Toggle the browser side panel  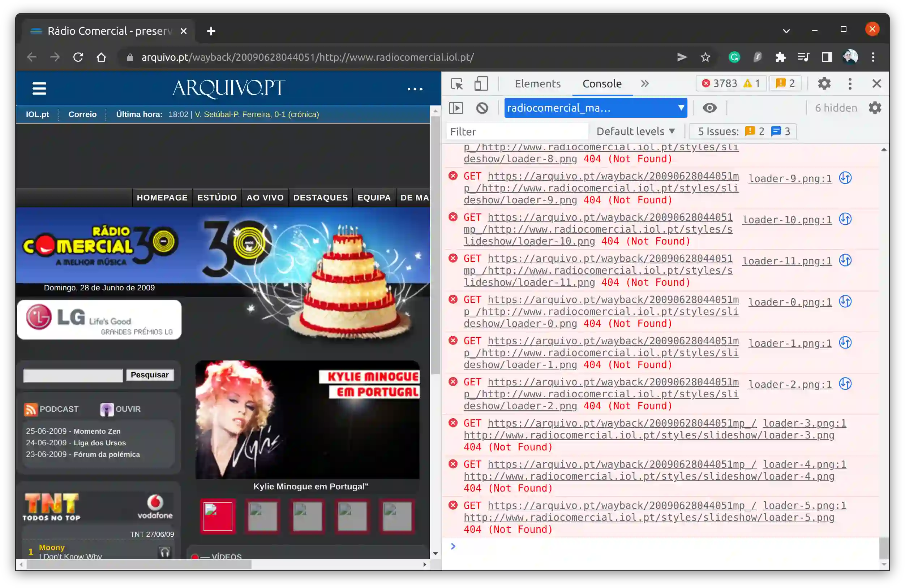click(826, 57)
